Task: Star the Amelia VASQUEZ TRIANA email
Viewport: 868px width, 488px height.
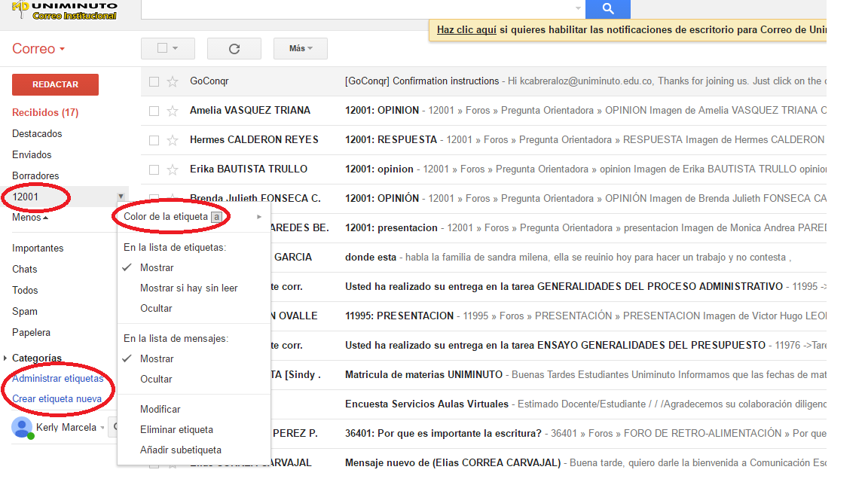Action: coord(173,111)
